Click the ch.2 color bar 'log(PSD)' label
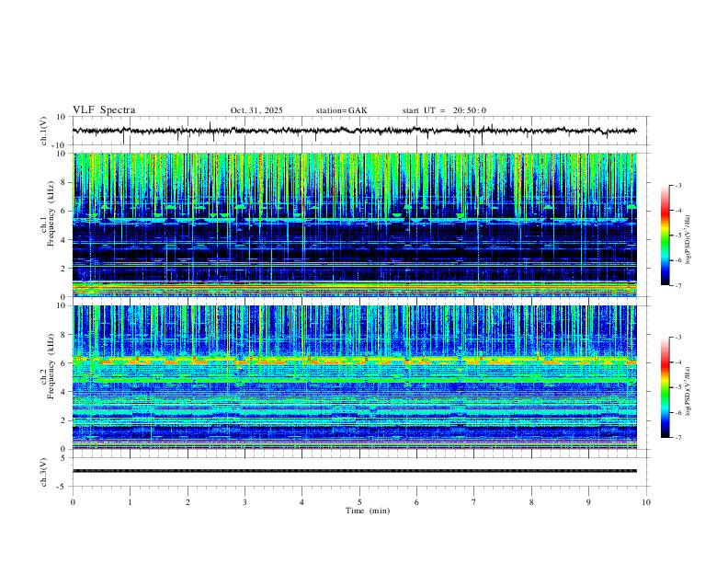This screenshot has width=728, height=563. [688, 391]
